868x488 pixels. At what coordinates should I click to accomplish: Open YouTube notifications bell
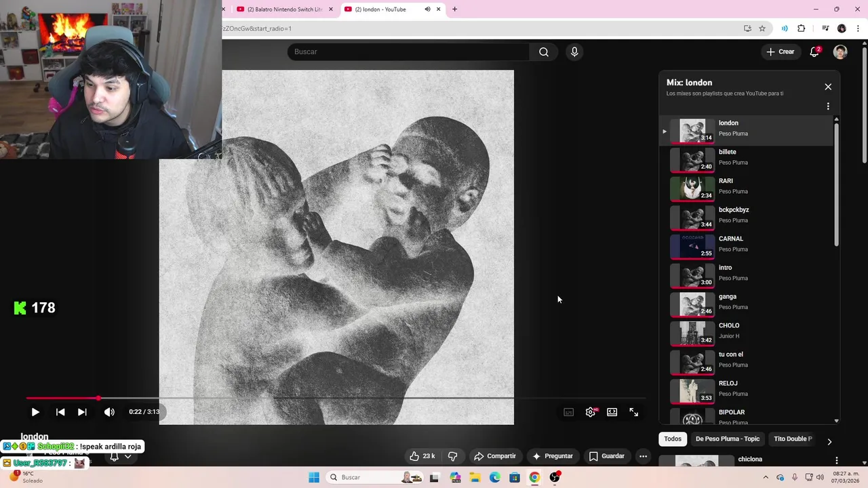click(814, 52)
